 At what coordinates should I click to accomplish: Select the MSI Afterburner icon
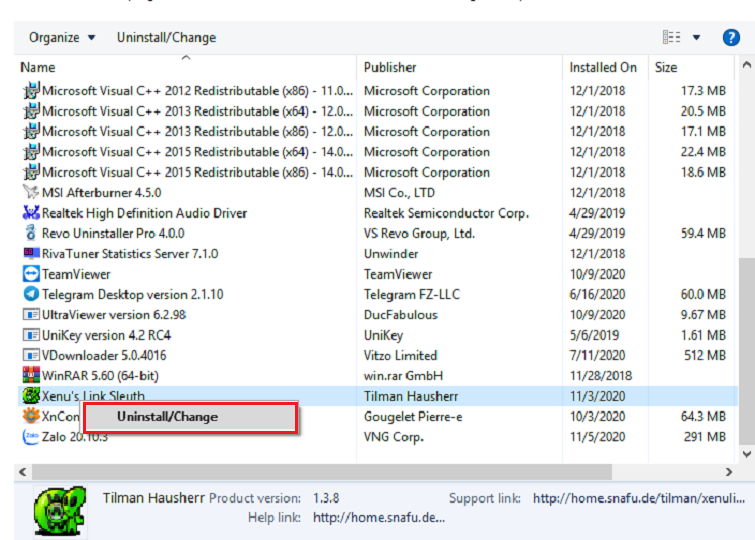click(x=30, y=193)
